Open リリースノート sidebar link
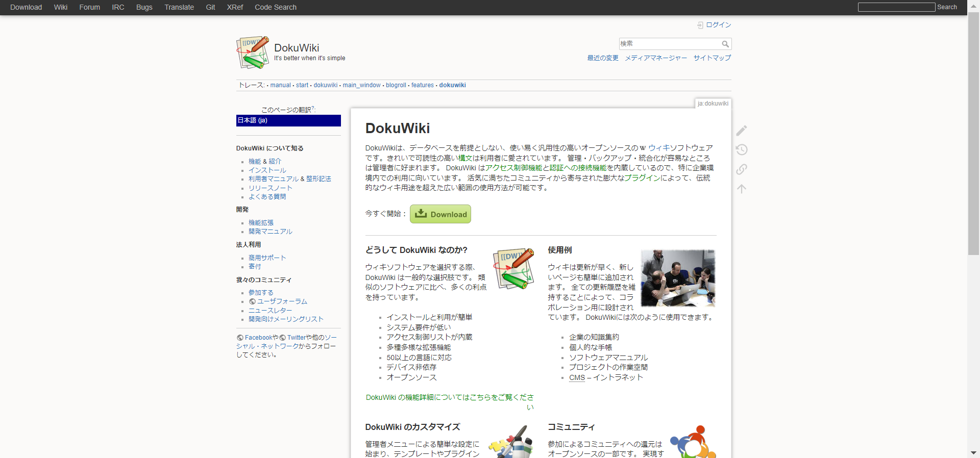Image resolution: width=980 pixels, height=458 pixels. (271, 188)
